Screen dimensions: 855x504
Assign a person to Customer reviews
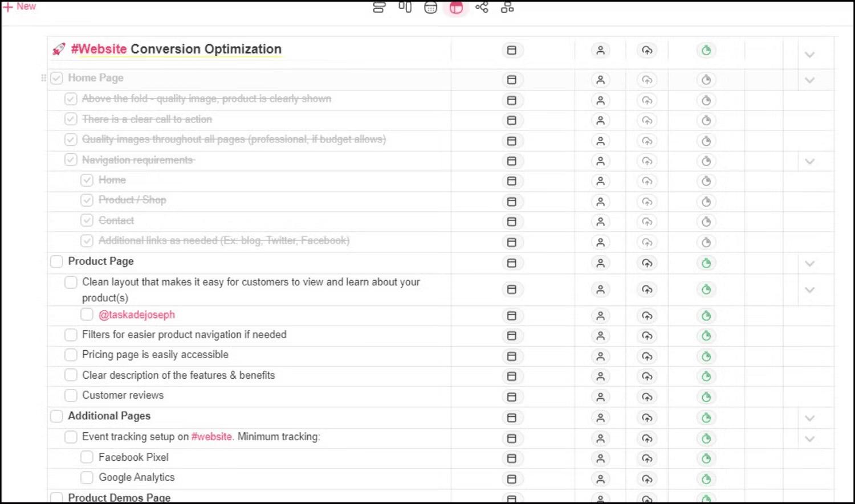[600, 397]
